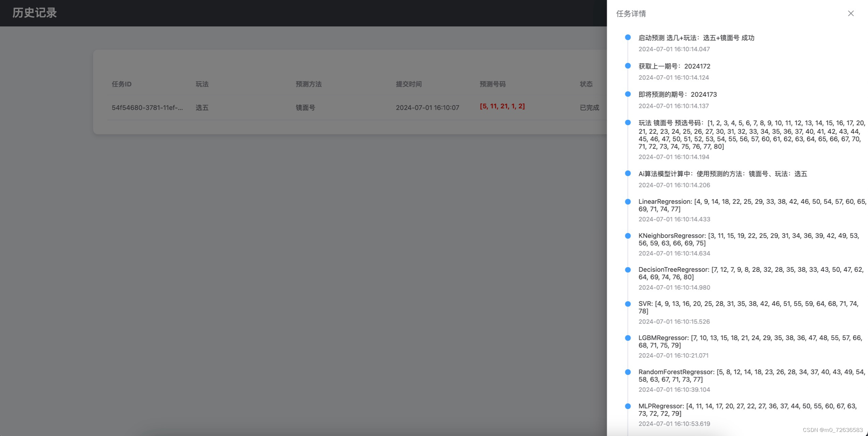
Task: Click timestamp 2024-07-01 16:10:14.124
Action: tap(674, 77)
